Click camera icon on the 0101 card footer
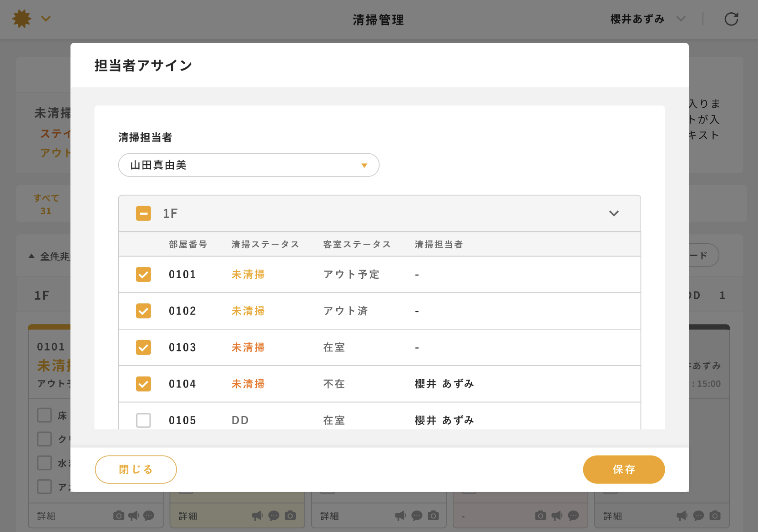Screen dimensions: 758x532 pos(119,515)
